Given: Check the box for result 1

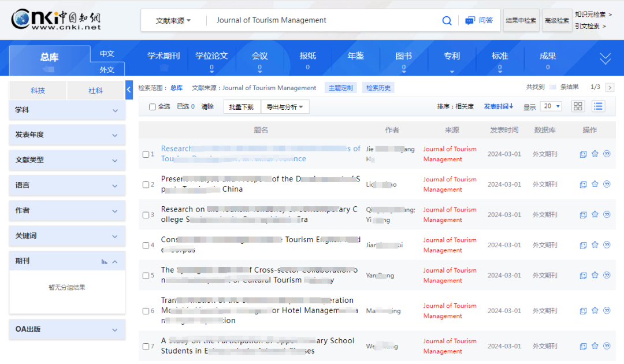Looking at the screenshot, I should click(146, 154).
